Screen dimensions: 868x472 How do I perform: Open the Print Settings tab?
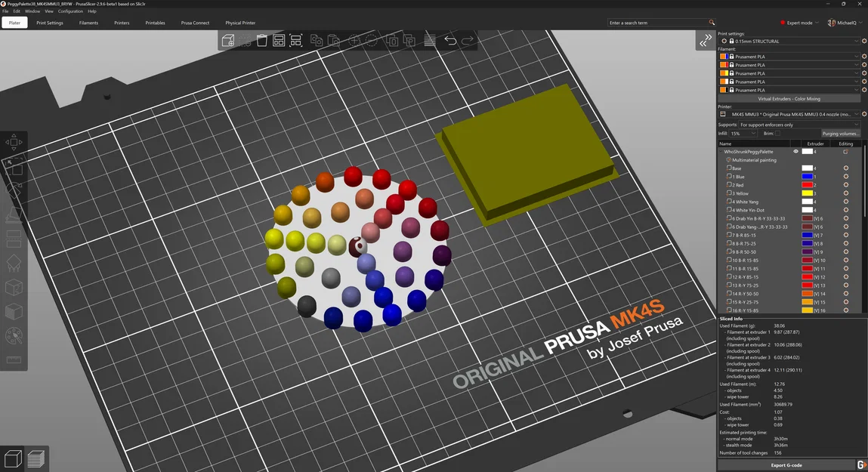click(x=50, y=23)
